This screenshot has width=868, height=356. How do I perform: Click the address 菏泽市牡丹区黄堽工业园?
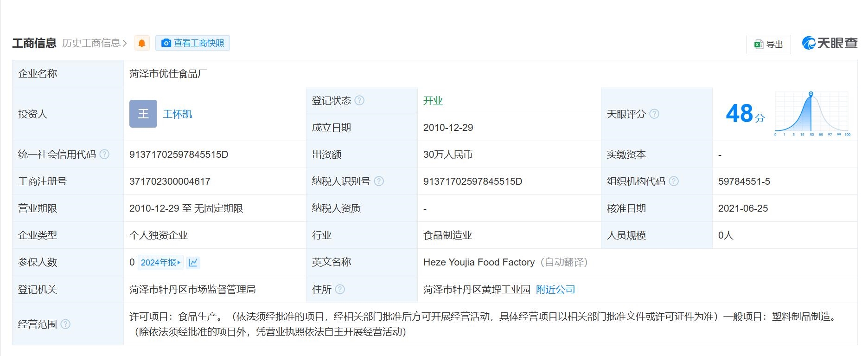(x=477, y=290)
